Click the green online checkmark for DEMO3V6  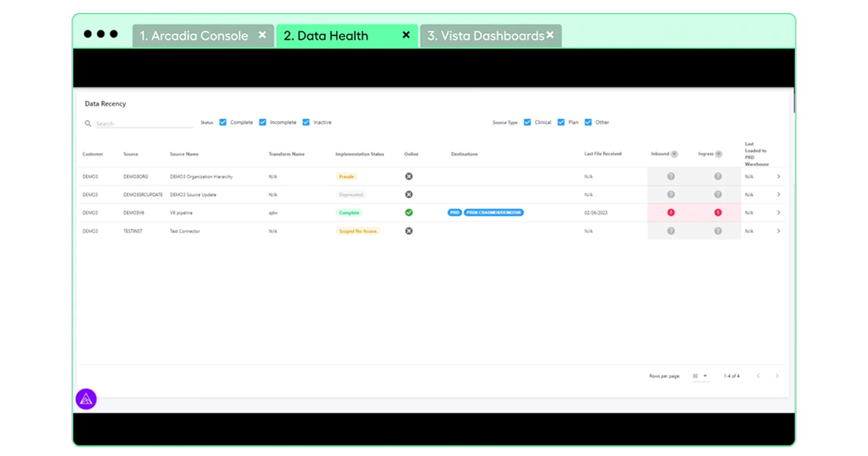tap(409, 212)
